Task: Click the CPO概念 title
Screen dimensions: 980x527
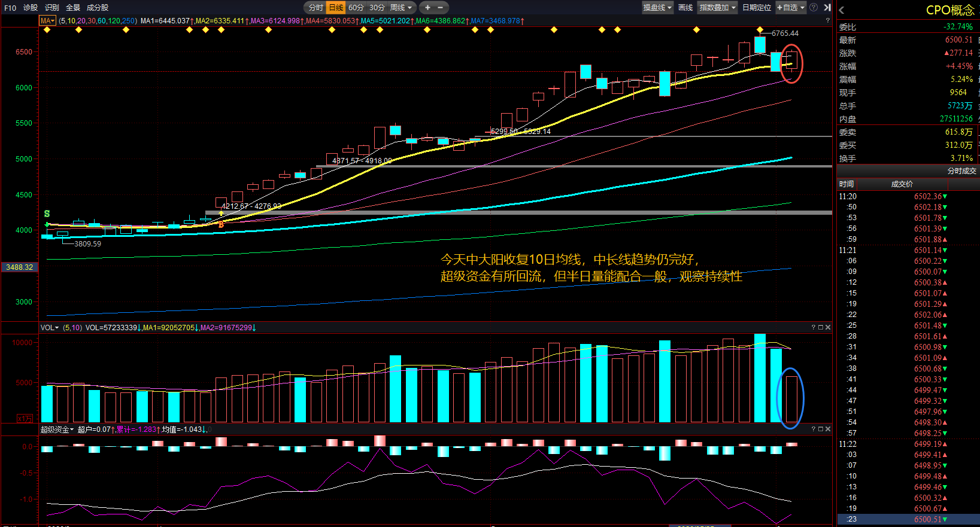Action: (950, 10)
